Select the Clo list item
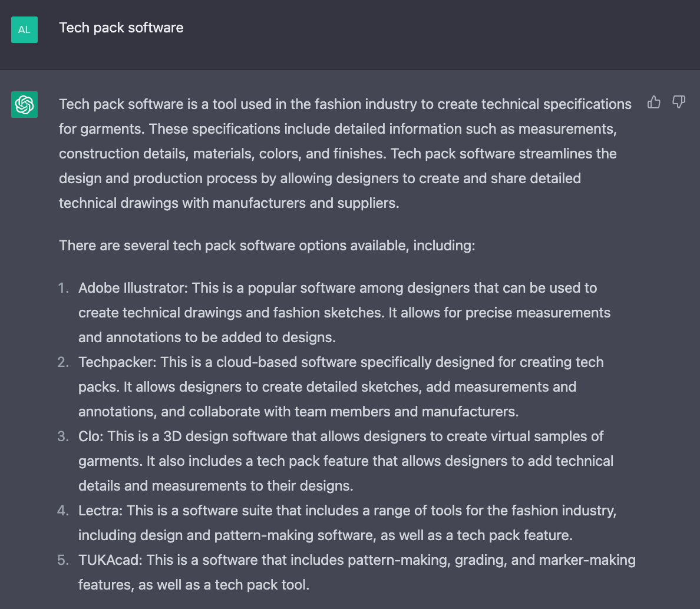 point(345,461)
